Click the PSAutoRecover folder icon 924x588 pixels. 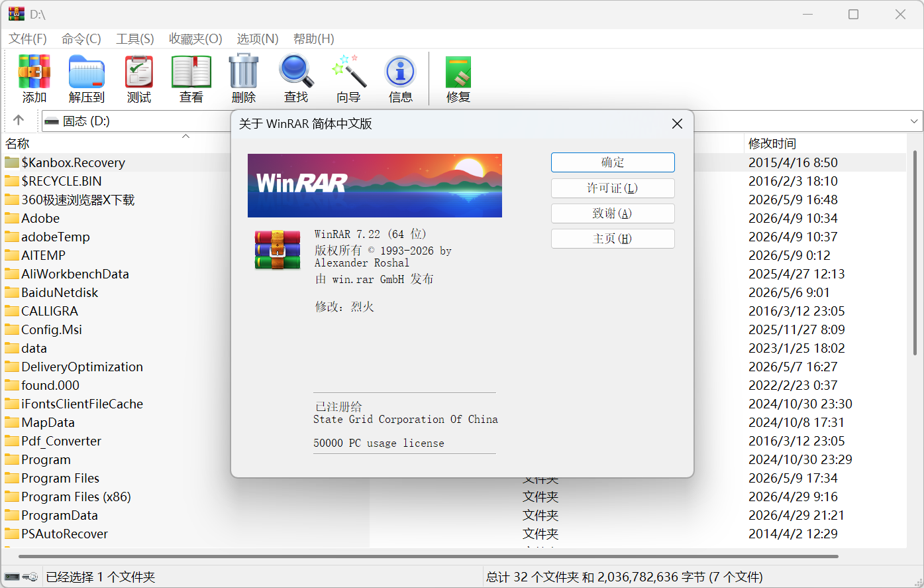(x=12, y=534)
